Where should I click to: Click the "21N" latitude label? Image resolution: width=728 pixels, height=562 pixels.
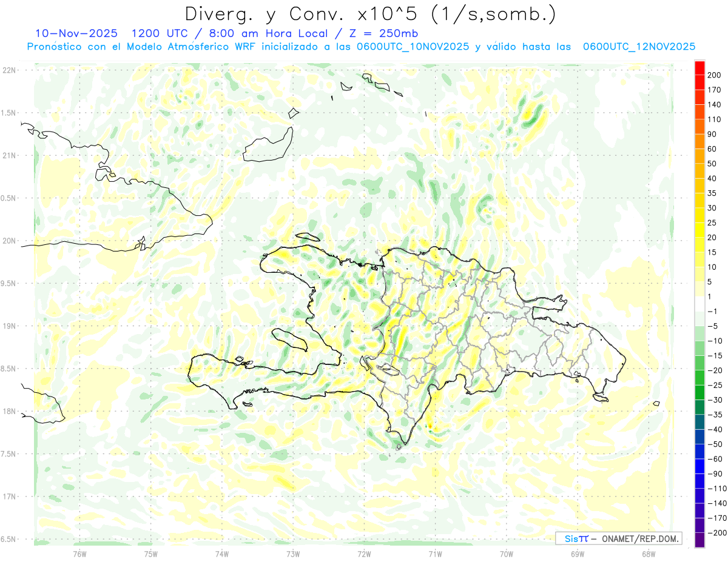(9, 156)
